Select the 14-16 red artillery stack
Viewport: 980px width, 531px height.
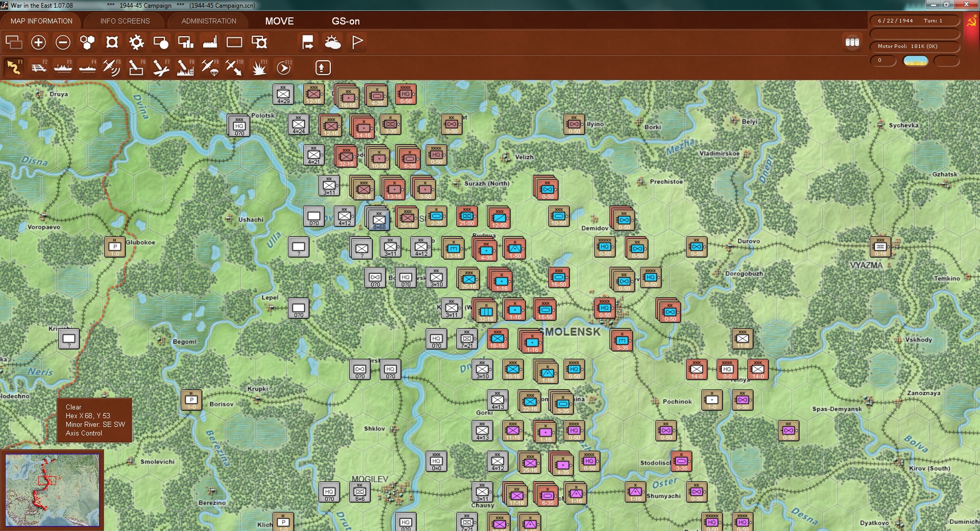tap(363, 128)
